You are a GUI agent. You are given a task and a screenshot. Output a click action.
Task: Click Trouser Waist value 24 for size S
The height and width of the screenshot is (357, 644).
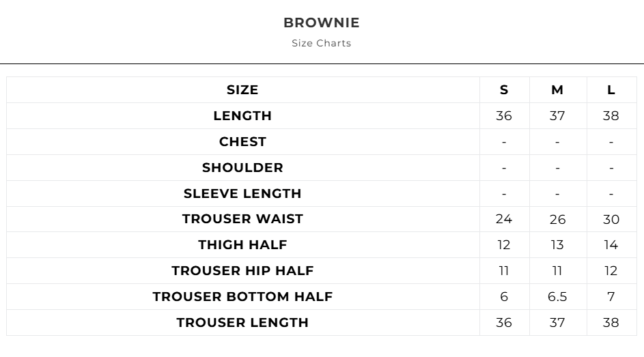[504, 219]
